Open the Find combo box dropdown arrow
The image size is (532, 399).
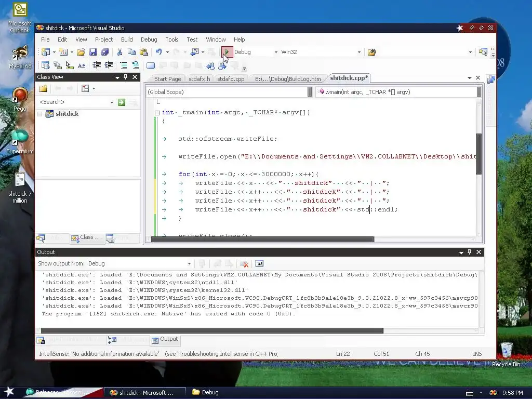470,52
